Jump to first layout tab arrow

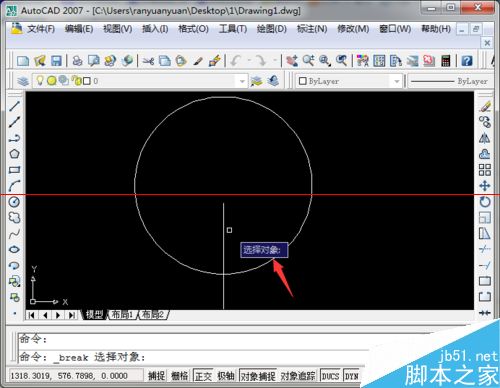(x=32, y=315)
